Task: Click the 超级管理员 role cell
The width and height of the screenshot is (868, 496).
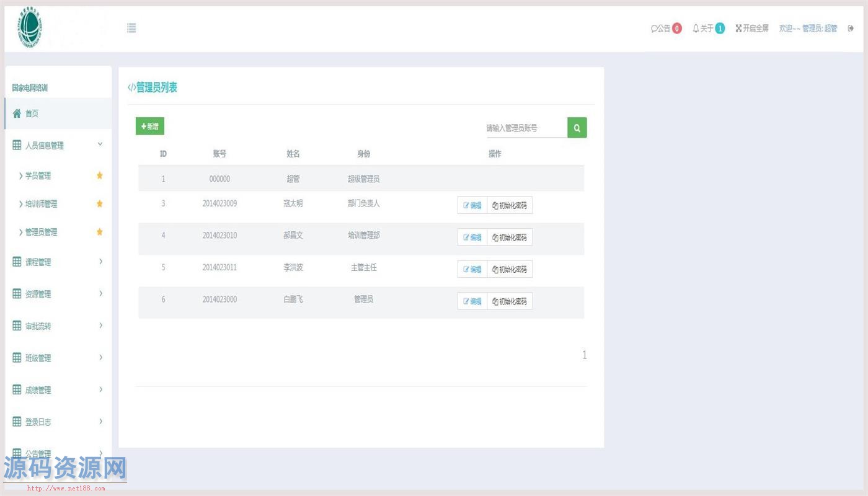Action: click(x=364, y=179)
